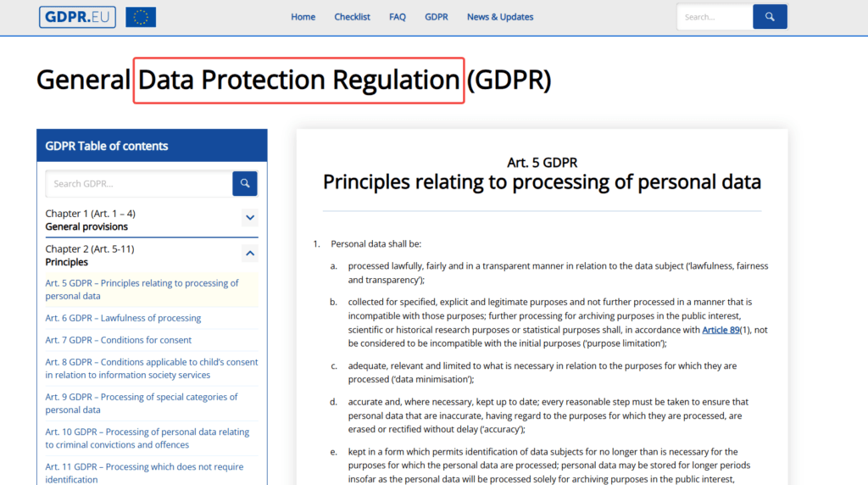Open the Home menu item
This screenshot has height=485, width=868.
303,17
